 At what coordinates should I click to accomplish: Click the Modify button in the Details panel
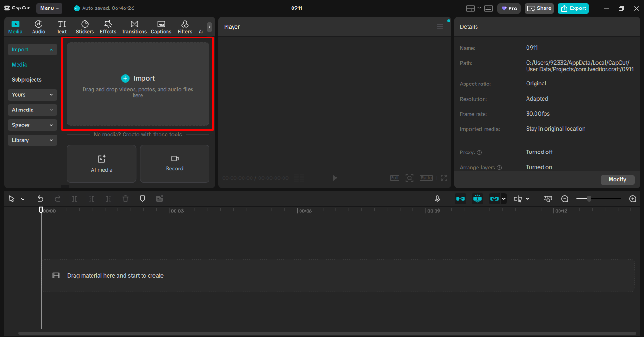(617, 179)
